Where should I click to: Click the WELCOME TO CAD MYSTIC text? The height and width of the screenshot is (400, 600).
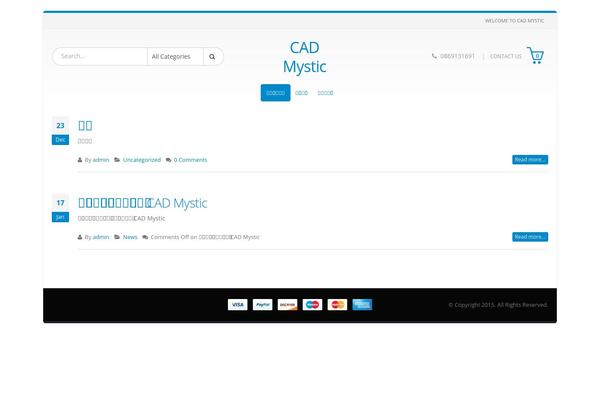[514, 21]
